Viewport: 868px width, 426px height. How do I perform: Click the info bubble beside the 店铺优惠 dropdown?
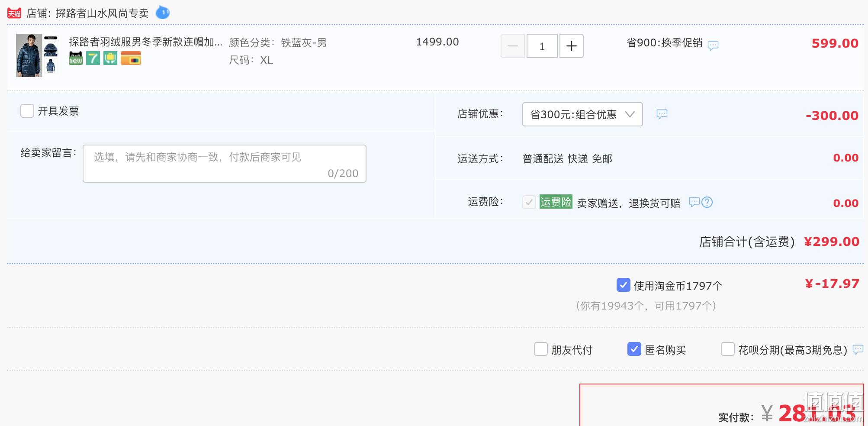[662, 114]
